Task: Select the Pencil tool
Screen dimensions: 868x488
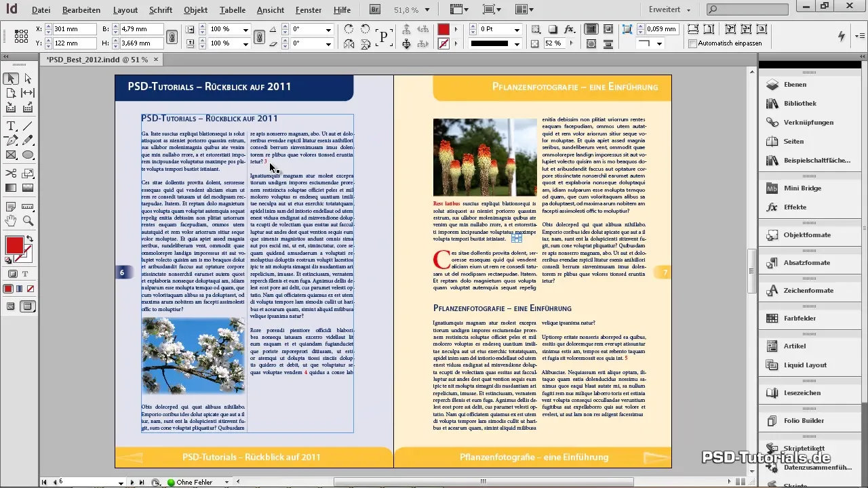Action: (28, 140)
